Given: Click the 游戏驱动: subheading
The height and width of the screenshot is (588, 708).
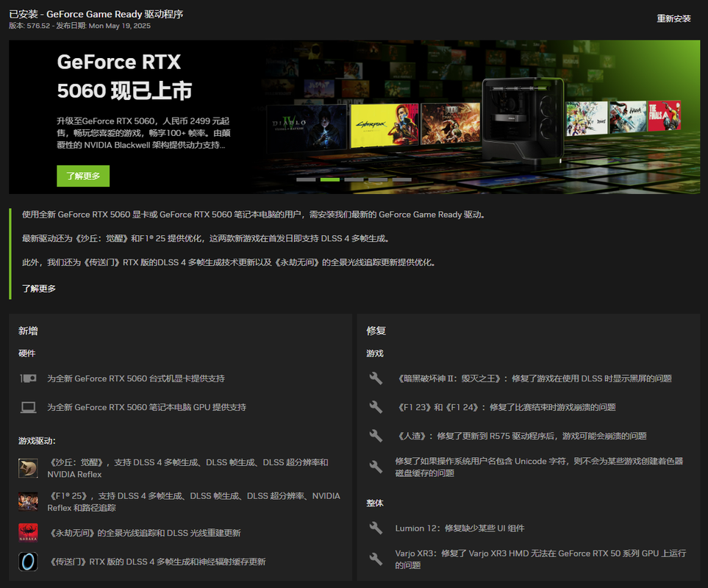Looking at the screenshot, I should point(37,441).
